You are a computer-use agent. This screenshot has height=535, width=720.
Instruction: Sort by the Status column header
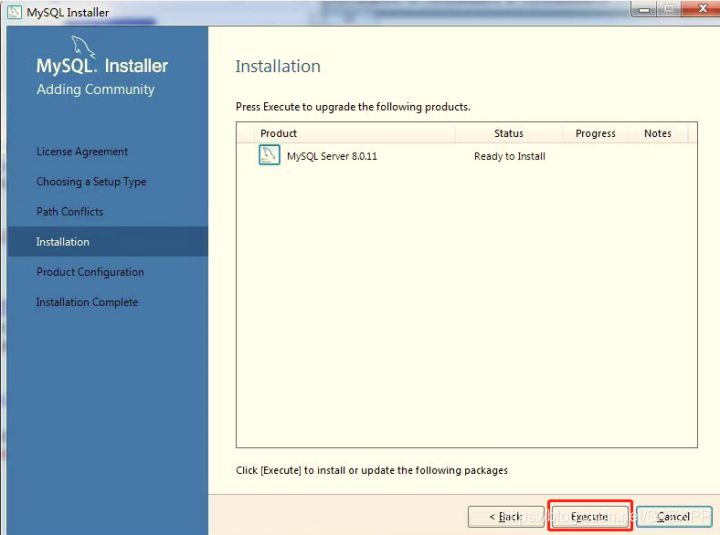click(x=509, y=133)
